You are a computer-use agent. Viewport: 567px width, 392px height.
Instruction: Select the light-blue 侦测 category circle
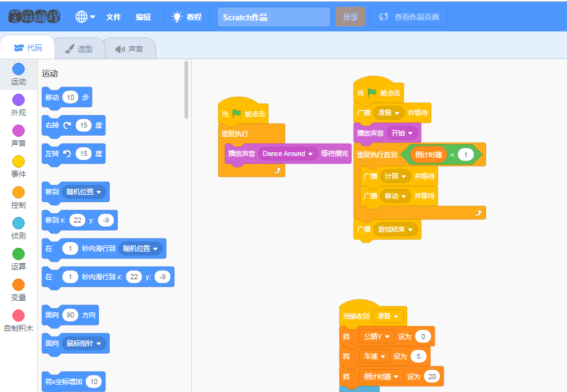tap(19, 223)
